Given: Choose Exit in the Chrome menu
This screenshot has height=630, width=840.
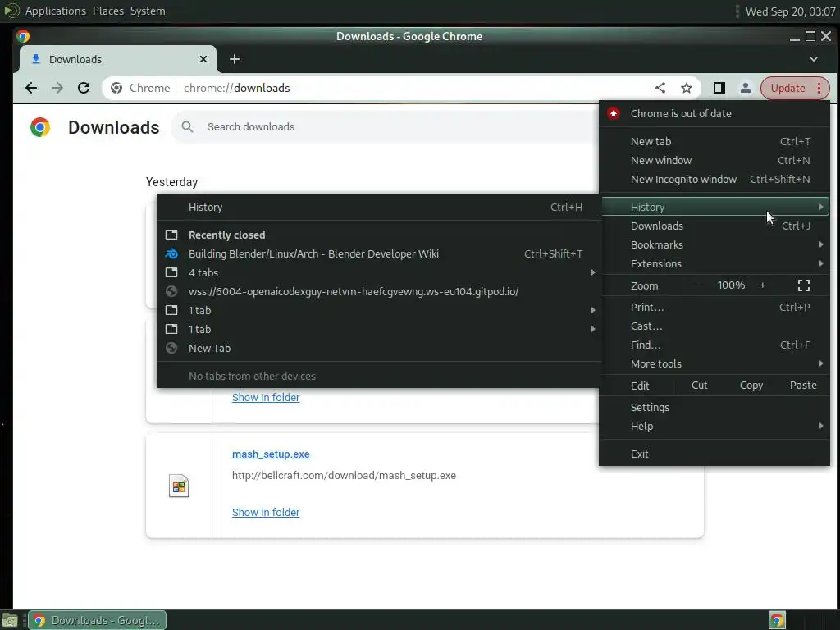Looking at the screenshot, I should tap(715, 454).
